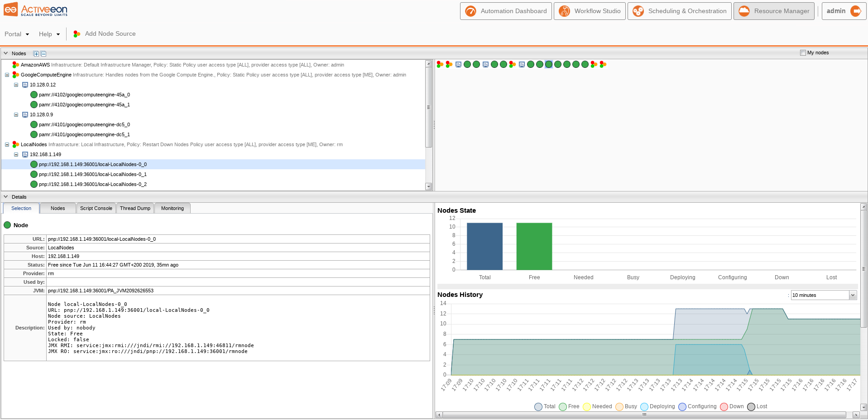The height and width of the screenshot is (420, 868).
Task: Switch to the Nodes tab
Action: click(58, 208)
